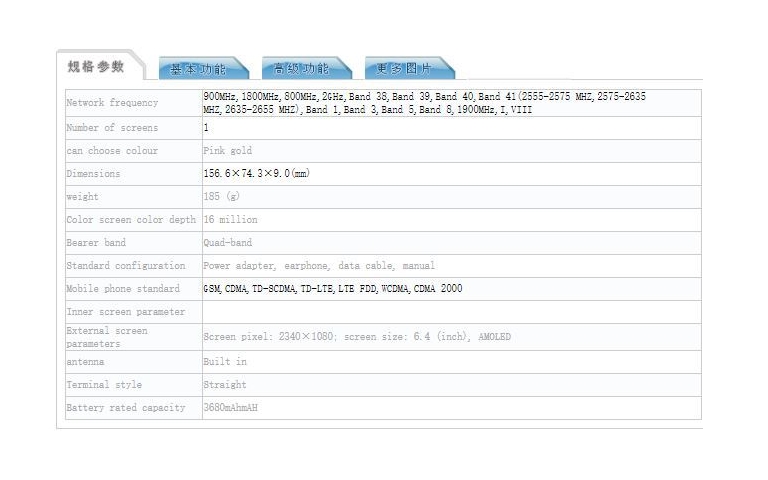Open the 规格参数 specifications tab
The width and height of the screenshot is (768, 480).
click(x=96, y=67)
